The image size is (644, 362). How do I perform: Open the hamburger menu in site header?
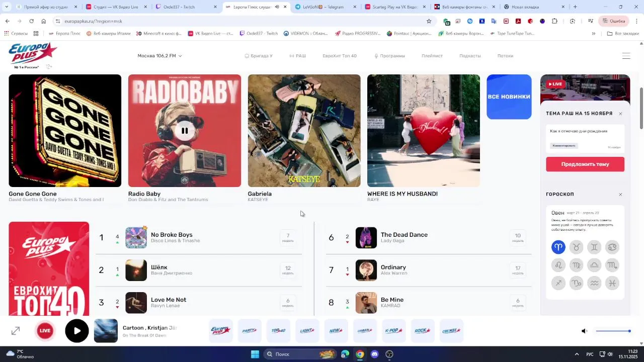click(x=626, y=56)
